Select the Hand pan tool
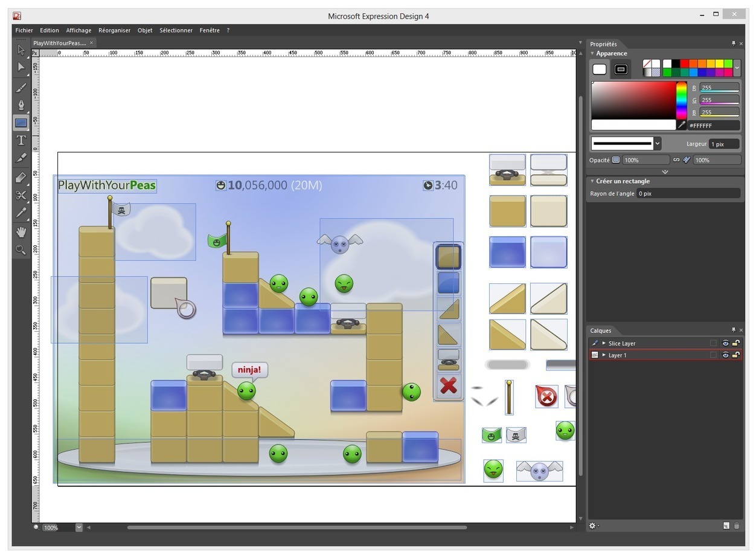The width and height of the screenshot is (756, 557). coord(21,232)
